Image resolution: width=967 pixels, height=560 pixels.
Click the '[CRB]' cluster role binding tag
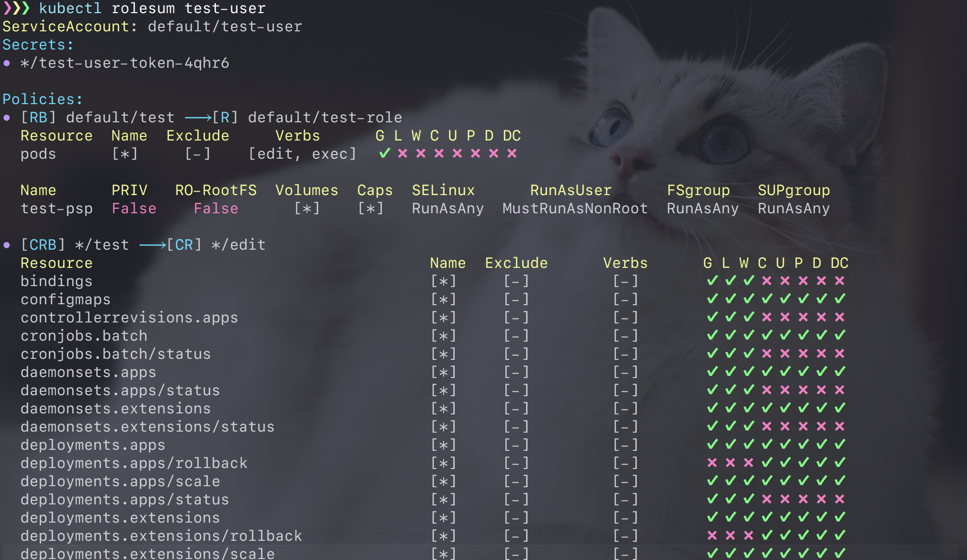[42, 245]
